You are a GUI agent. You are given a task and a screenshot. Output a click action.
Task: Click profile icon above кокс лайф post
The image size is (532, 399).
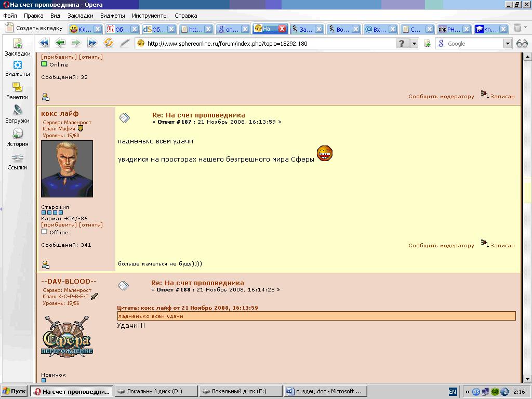pyautogui.click(x=46, y=97)
